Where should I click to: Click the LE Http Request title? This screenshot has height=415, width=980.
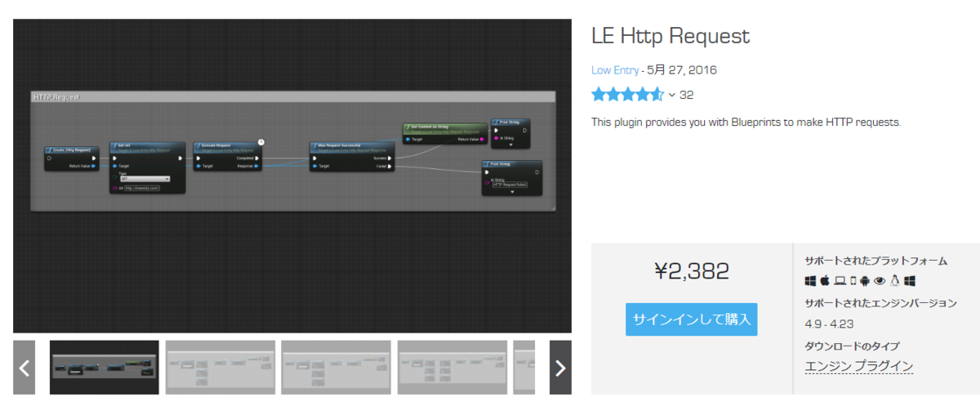[x=670, y=36]
